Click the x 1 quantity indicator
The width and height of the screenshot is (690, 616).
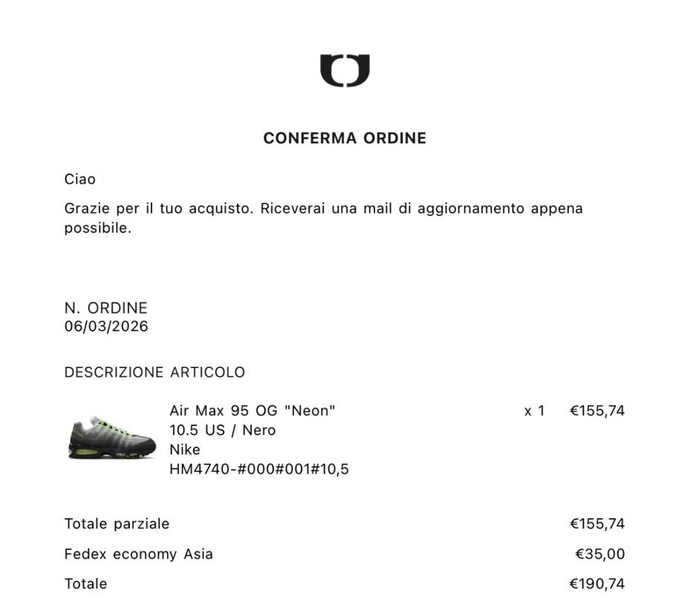point(534,410)
